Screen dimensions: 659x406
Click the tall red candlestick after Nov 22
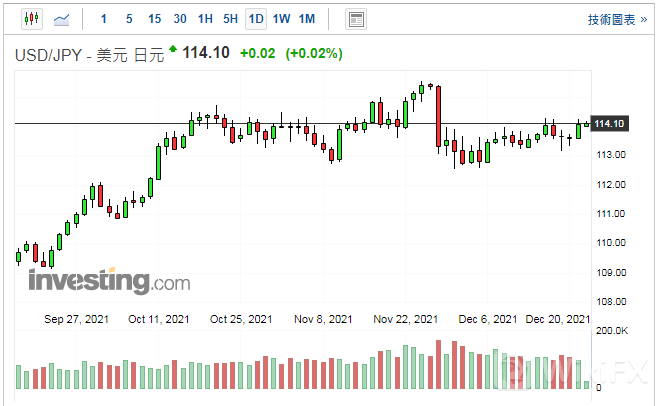439,118
